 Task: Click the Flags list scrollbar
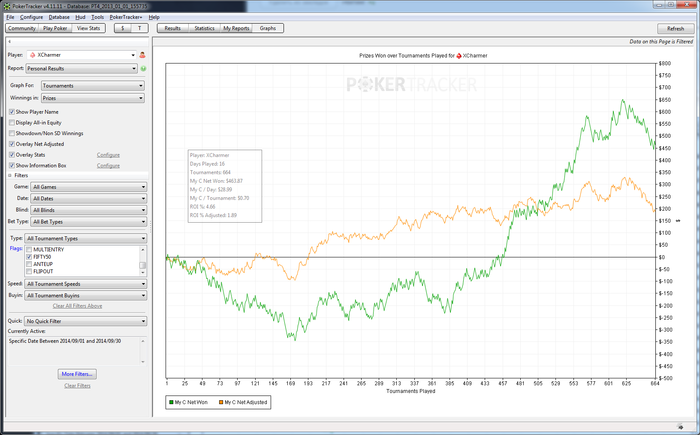[x=143, y=261]
